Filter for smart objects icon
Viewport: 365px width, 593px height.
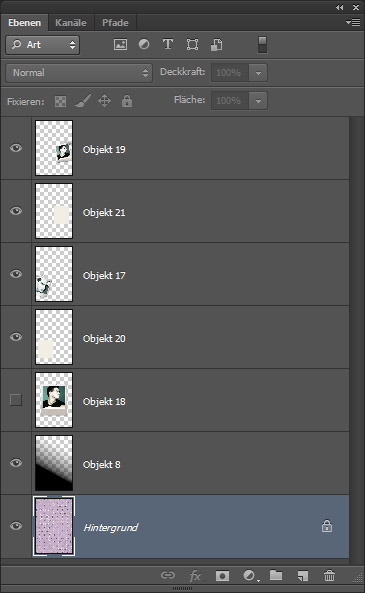coord(216,45)
